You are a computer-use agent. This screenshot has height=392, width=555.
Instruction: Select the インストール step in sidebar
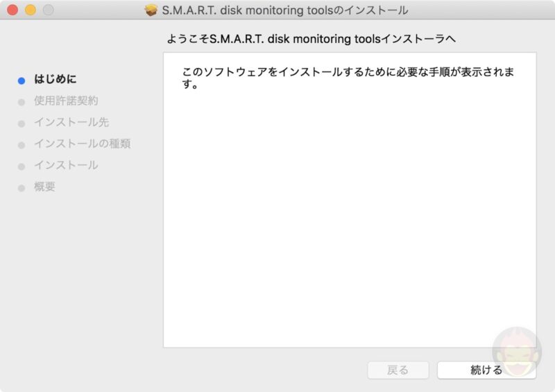point(66,166)
